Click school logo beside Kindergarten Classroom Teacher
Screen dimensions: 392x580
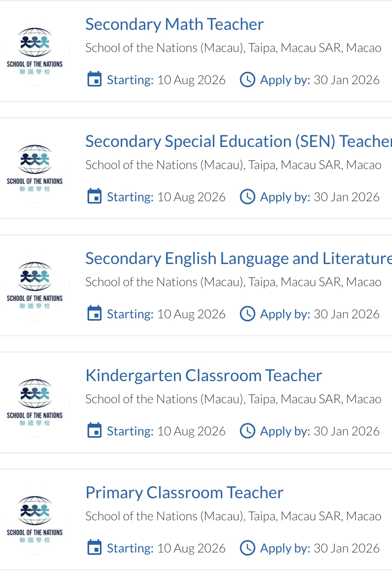pos(35,402)
